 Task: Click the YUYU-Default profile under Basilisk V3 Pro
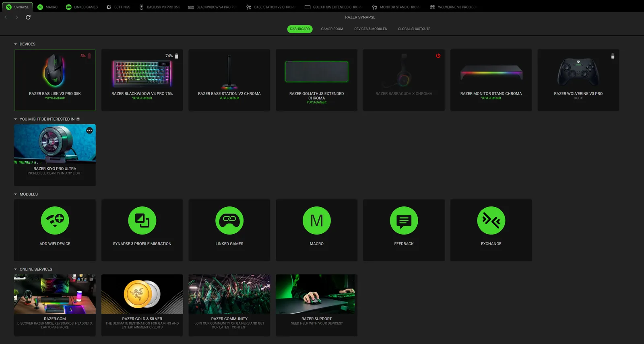pos(55,98)
